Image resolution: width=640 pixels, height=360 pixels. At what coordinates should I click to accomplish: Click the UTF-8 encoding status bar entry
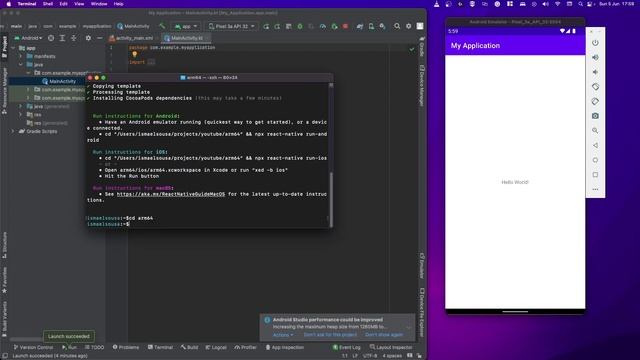[x=370, y=356]
